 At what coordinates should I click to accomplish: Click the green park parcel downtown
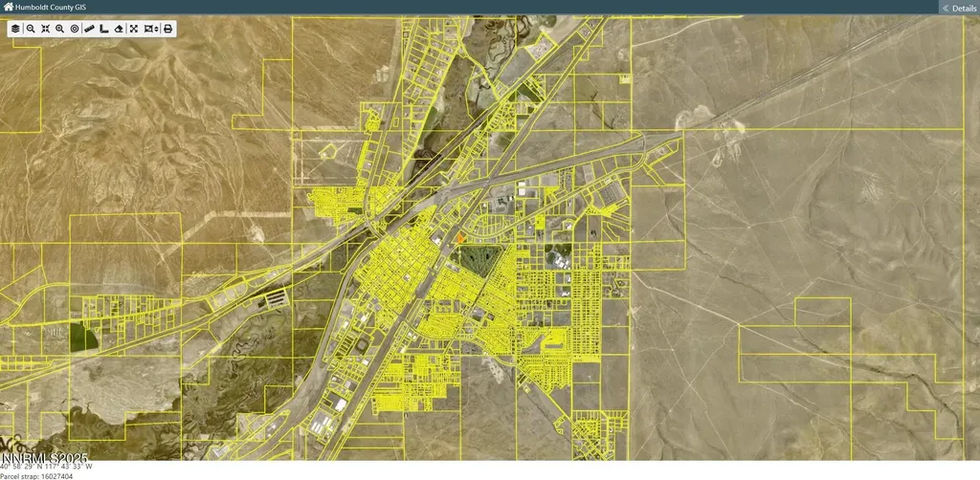point(480,261)
